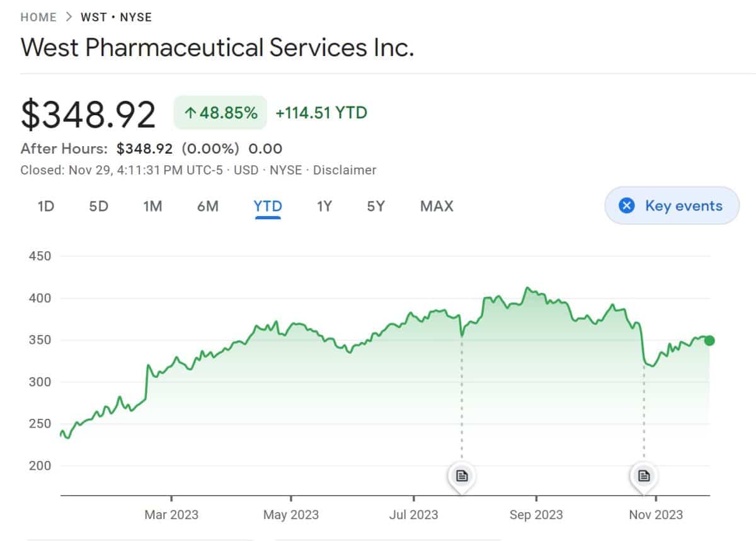Image resolution: width=756 pixels, height=541 pixels.
Task: Click the 48.85% change badge
Action: click(219, 112)
